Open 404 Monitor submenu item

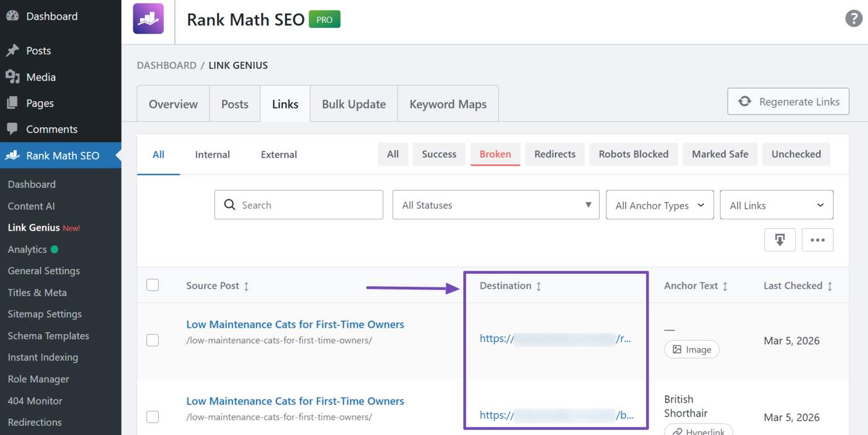[x=35, y=400]
